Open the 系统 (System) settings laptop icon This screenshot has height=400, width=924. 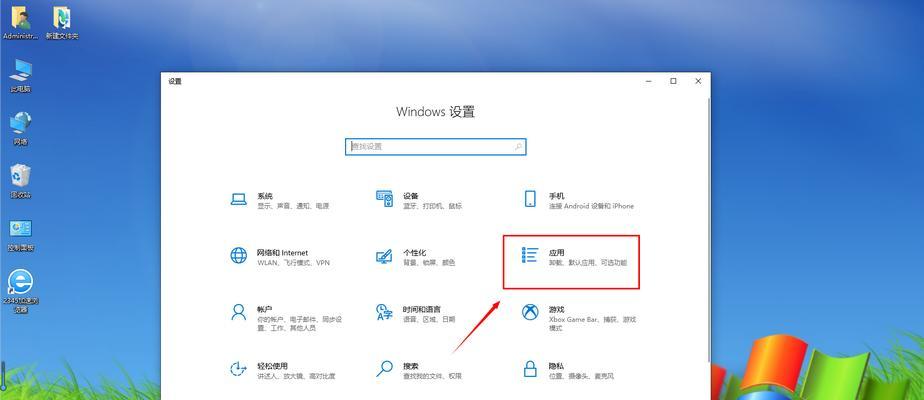click(239, 199)
